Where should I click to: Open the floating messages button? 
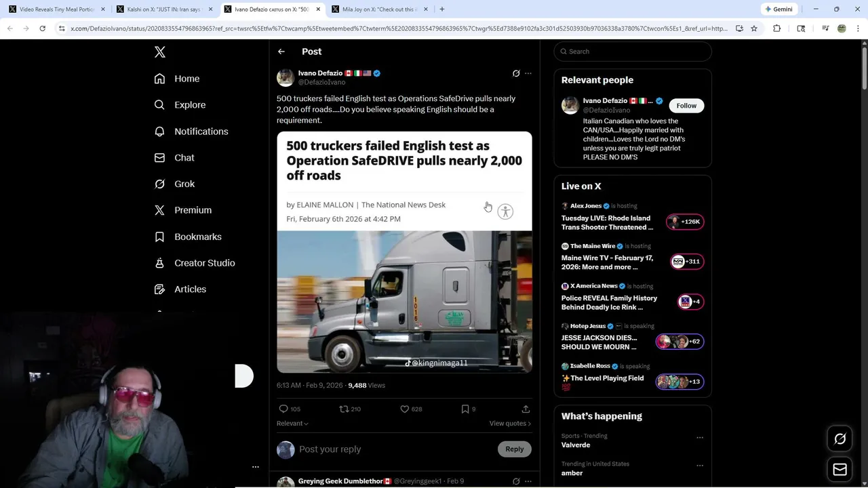click(x=840, y=469)
